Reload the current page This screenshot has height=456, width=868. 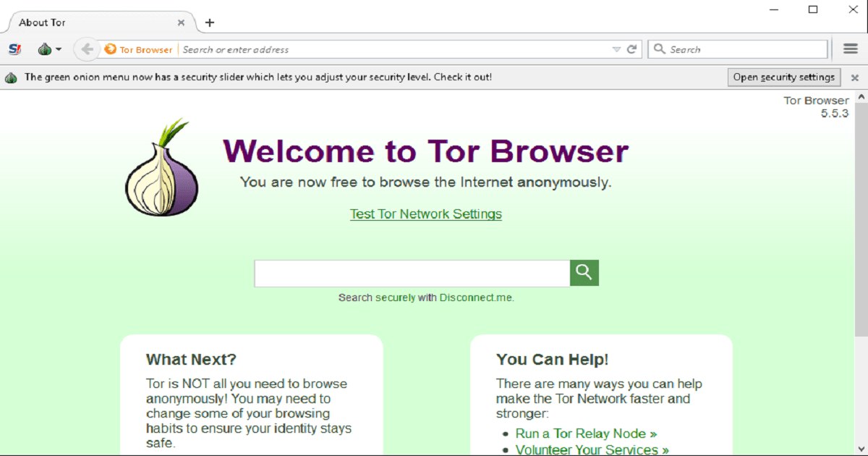[x=631, y=49]
